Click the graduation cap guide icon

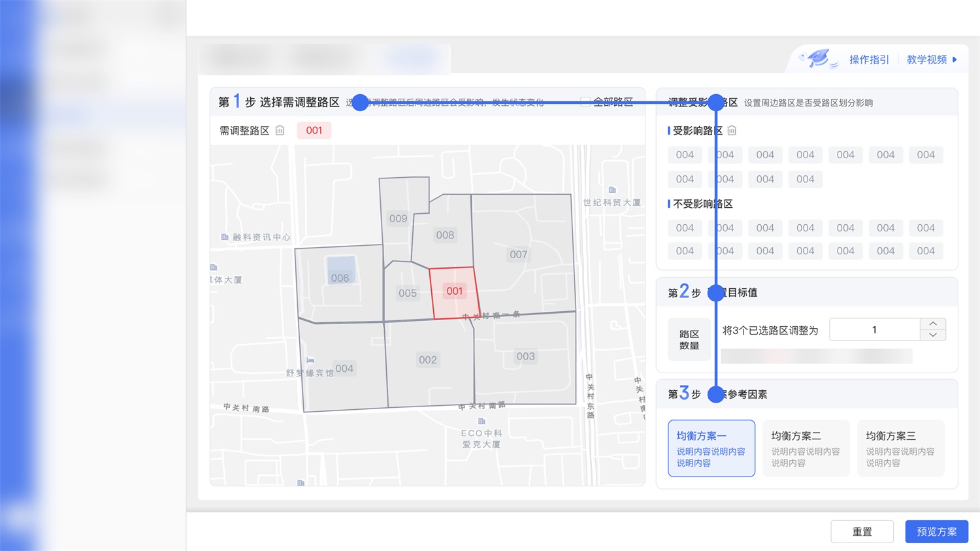[x=819, y=59]
